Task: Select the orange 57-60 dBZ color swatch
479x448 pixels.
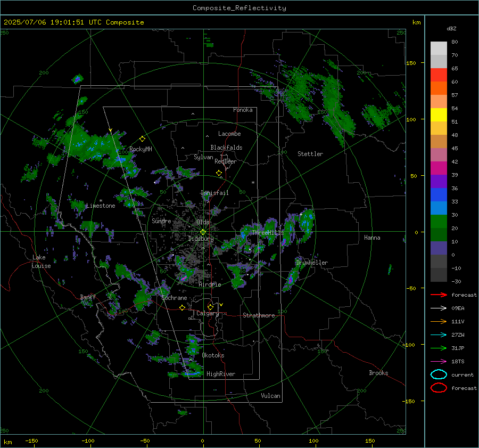Action: [439, 88]
